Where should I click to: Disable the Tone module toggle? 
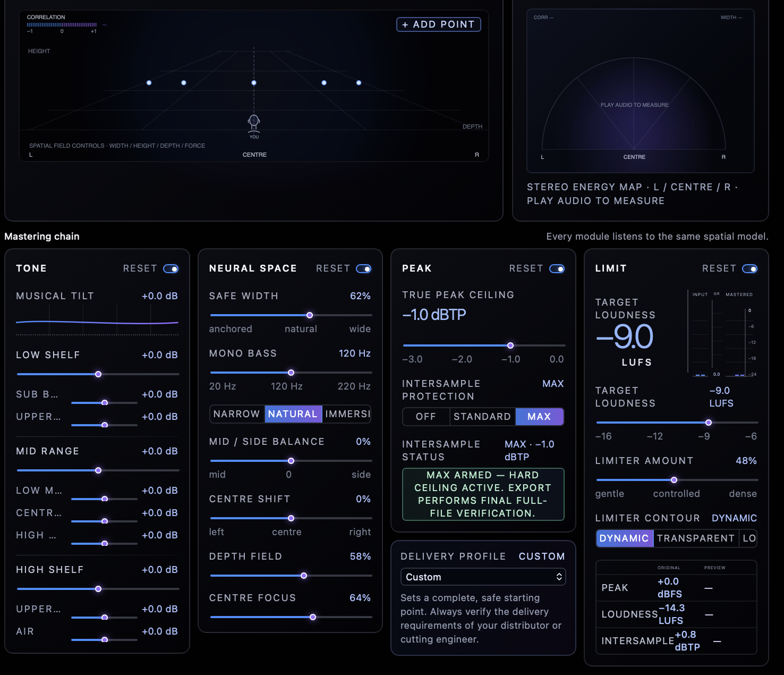pos(171,269)
